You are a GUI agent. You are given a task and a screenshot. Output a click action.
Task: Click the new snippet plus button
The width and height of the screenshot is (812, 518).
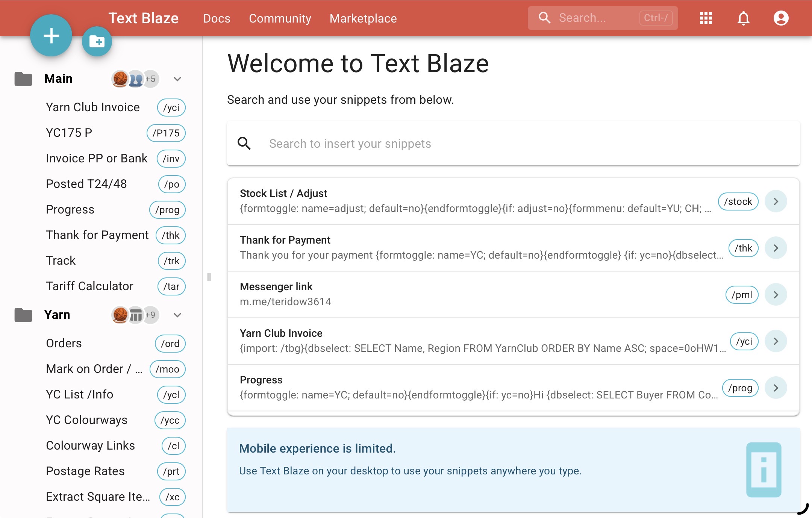click(x=51, y=36)
